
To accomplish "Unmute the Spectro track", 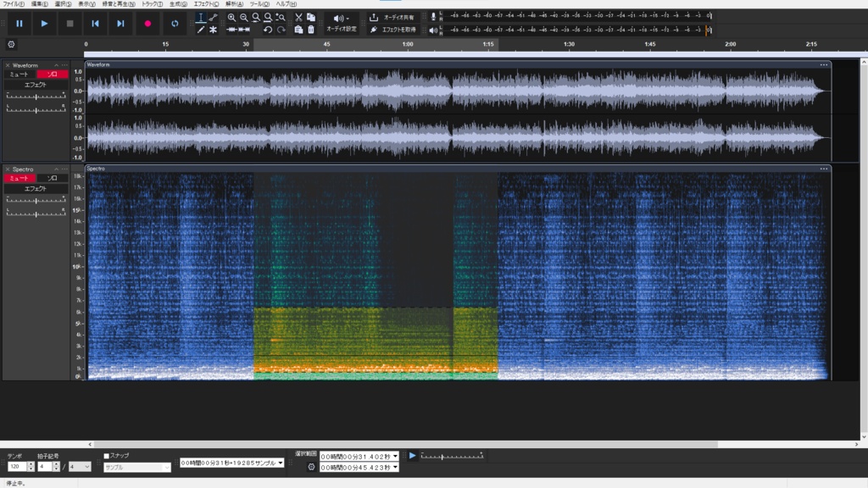I will click(x=20, y=179).
